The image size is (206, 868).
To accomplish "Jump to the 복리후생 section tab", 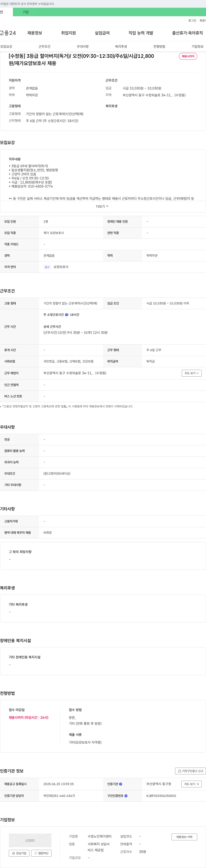I will click(121, 46).
